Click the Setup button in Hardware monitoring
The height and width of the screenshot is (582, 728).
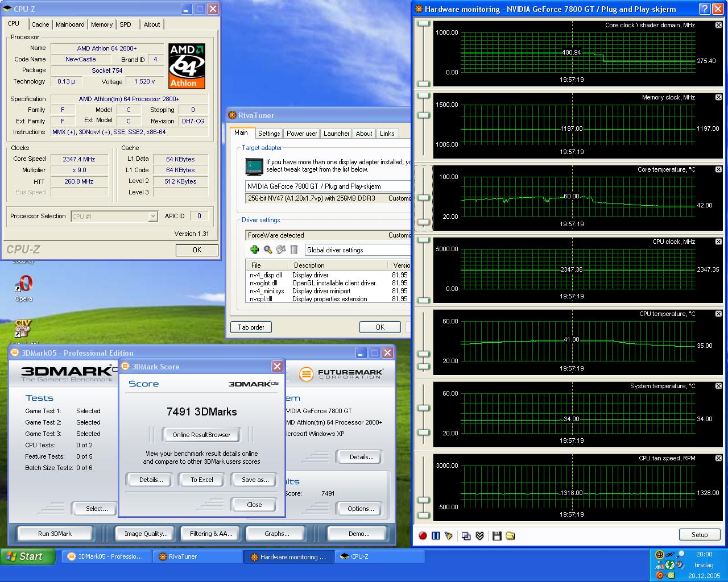coord(700,535)
